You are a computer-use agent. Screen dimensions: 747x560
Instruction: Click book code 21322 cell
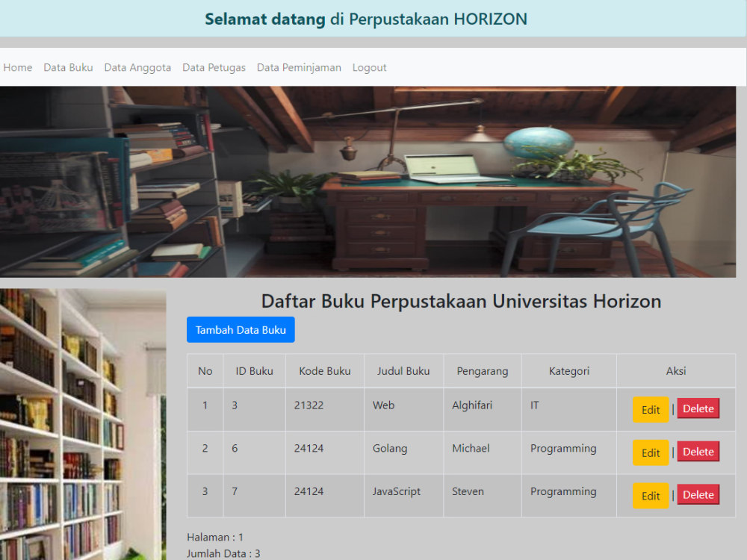(325, 409)
